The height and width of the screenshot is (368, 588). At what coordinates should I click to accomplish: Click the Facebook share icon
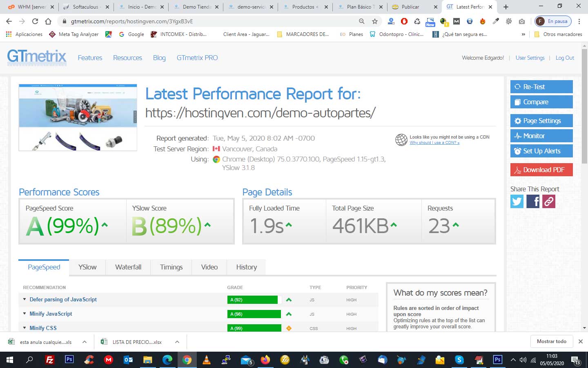point(533,201)
